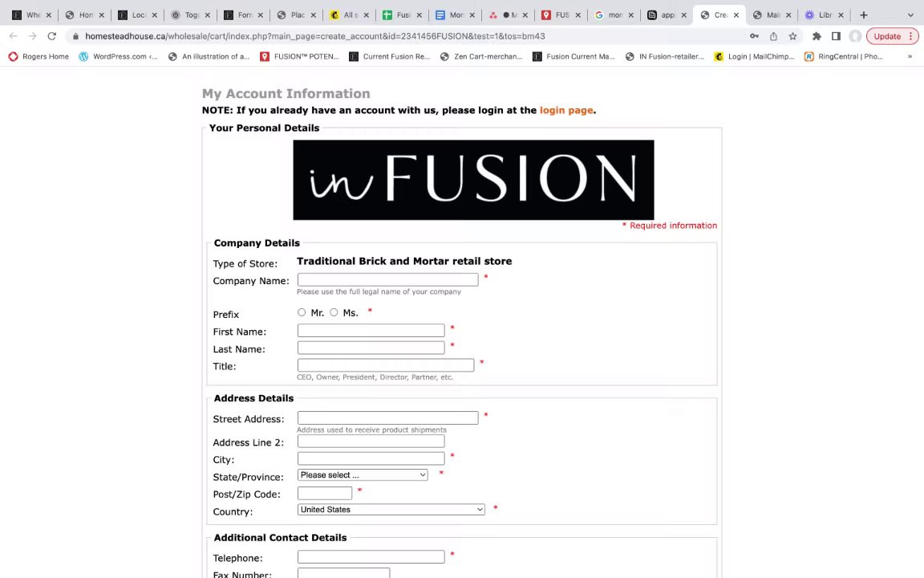The height and width of the screenshot is (578, 924).
Task: Open the Login | MailChimp bookmark
Action: [x=754, y=57]
